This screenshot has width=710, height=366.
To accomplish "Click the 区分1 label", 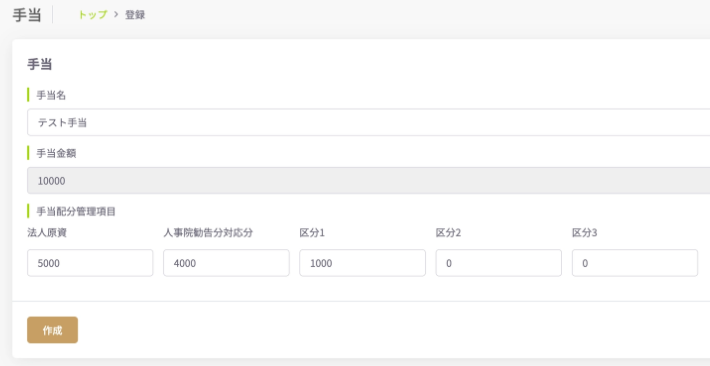I will [312, 233].
